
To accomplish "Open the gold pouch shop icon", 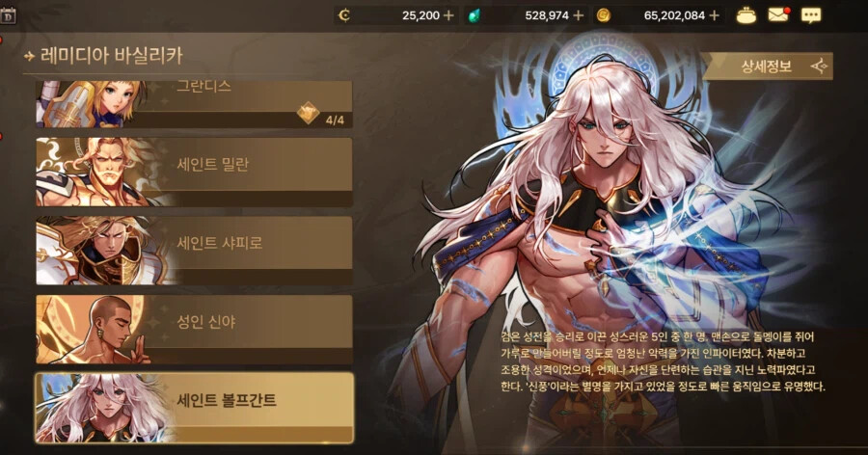I will (x=746, y=15).
